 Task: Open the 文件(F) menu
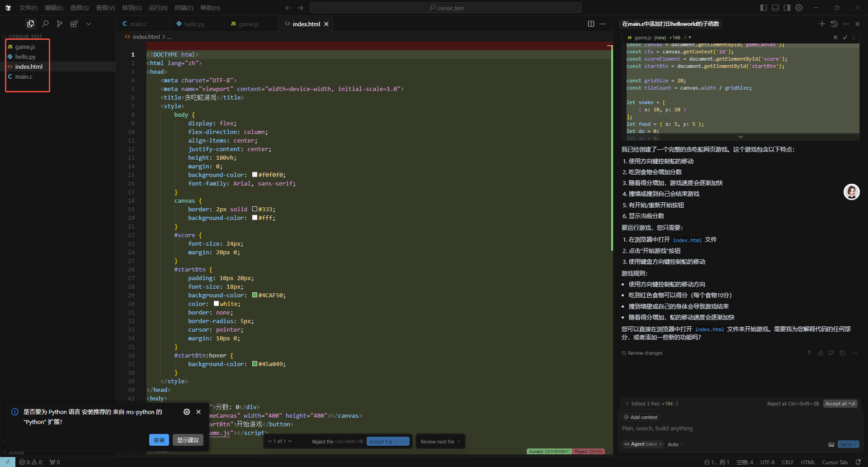click(x=28, y=8)
